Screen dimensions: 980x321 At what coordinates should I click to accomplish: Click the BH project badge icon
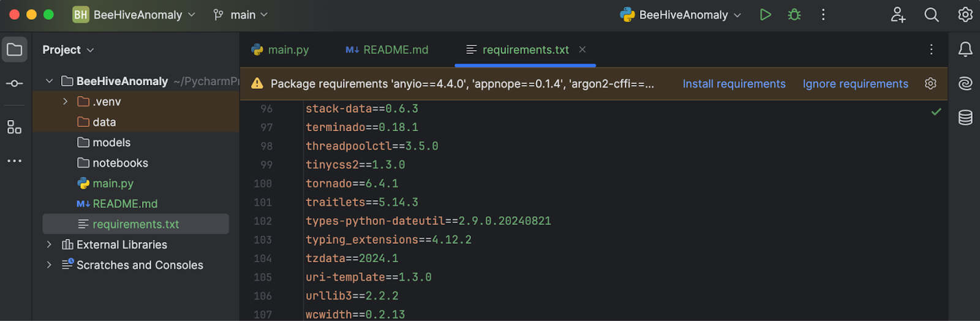(x=81, y=15)
